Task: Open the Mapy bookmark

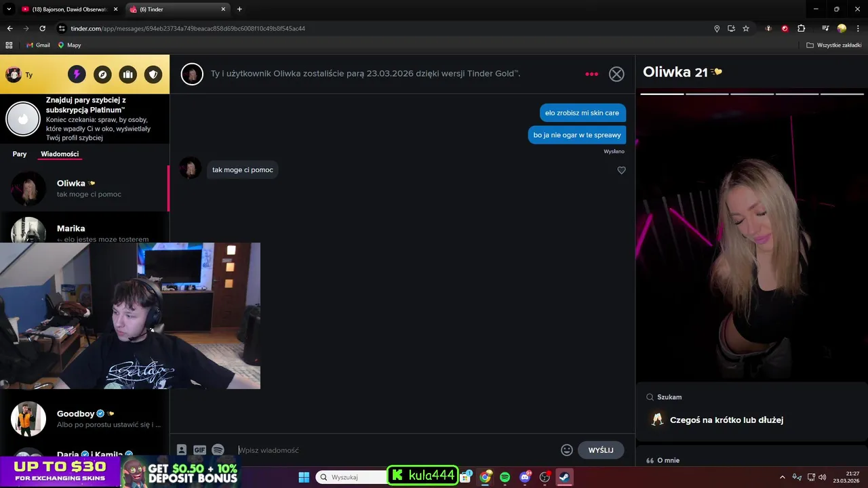Action: [x=69, y=45]
